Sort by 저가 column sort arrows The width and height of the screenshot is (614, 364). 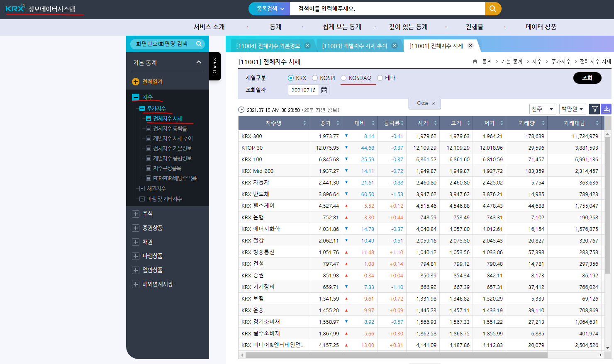point(502,123)
